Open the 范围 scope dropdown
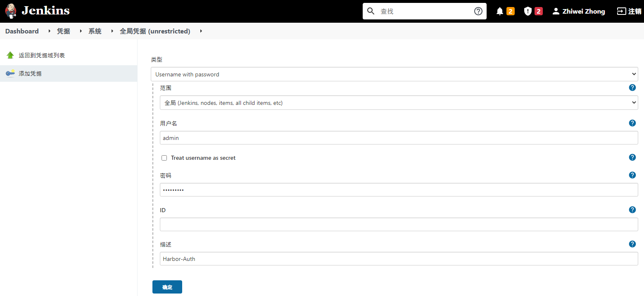The image size is (644, 296). click(399, 103)
